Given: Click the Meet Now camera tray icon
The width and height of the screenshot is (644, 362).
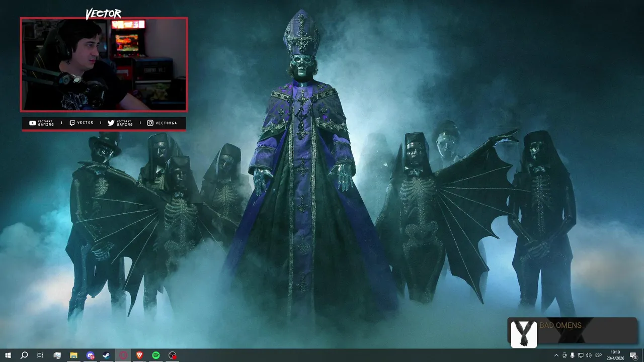Looking at the screenshot, I should click(564, 355).
